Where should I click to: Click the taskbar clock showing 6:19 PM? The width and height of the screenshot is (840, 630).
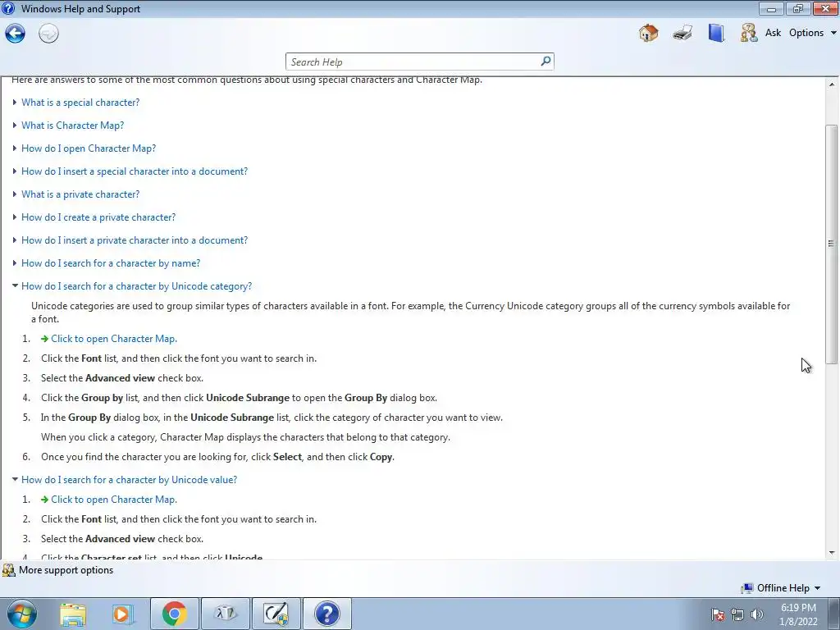point(798,614)
